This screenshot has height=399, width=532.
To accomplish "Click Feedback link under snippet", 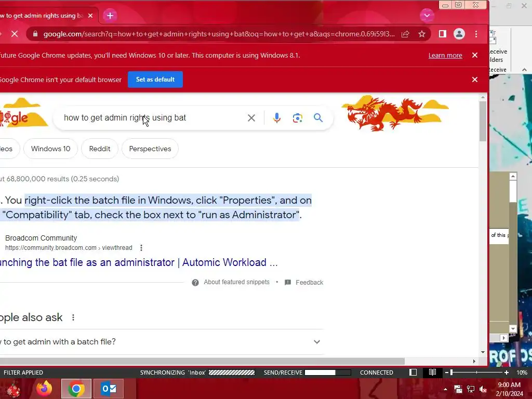I will [310, 282].
